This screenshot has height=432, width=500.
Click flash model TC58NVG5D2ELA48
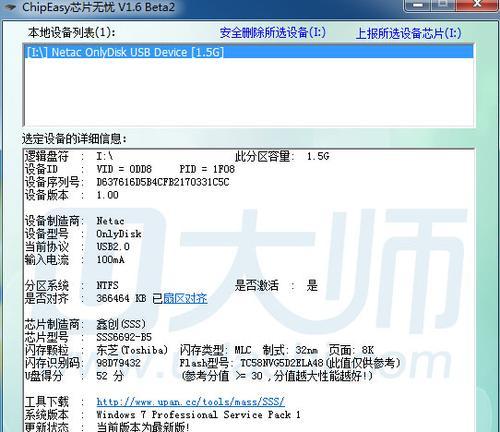282,363
